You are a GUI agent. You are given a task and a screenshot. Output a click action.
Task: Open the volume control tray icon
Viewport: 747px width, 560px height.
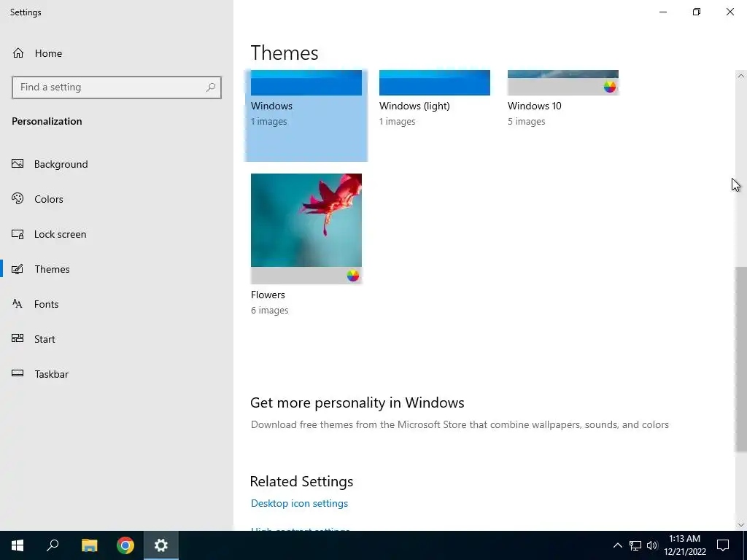click(652, 545)
